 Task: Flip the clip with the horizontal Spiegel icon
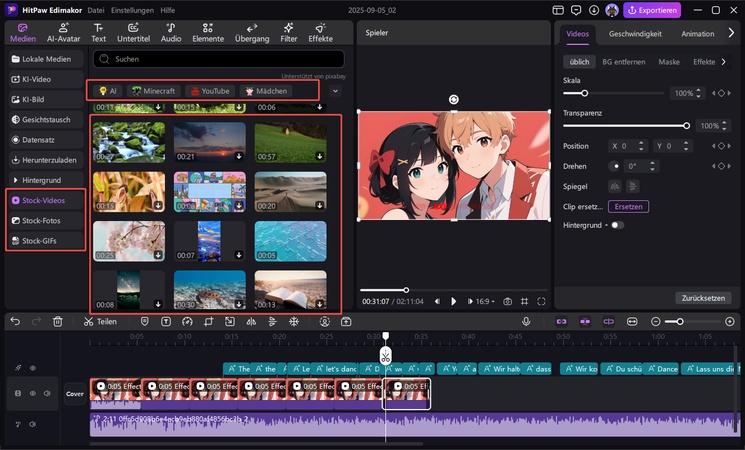[x=615, y=186]
